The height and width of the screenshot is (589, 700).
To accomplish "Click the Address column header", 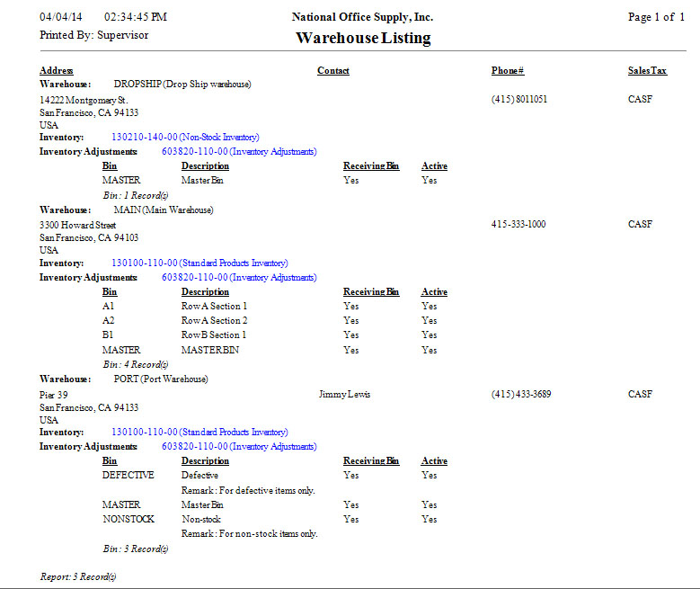I will click(57, 71).
